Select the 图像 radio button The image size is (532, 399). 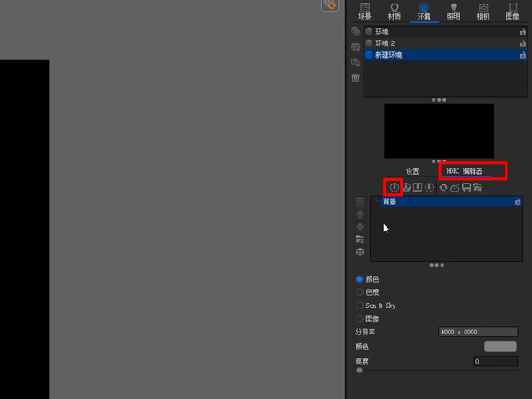(360, 318)
